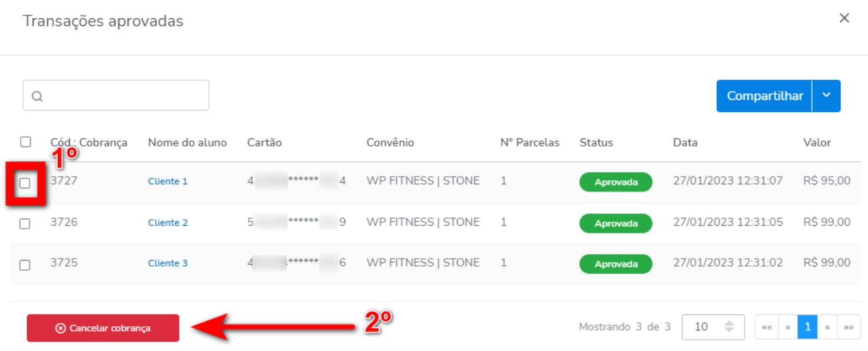
Task: Click the Compartilhar button
Action: [765, 96]
